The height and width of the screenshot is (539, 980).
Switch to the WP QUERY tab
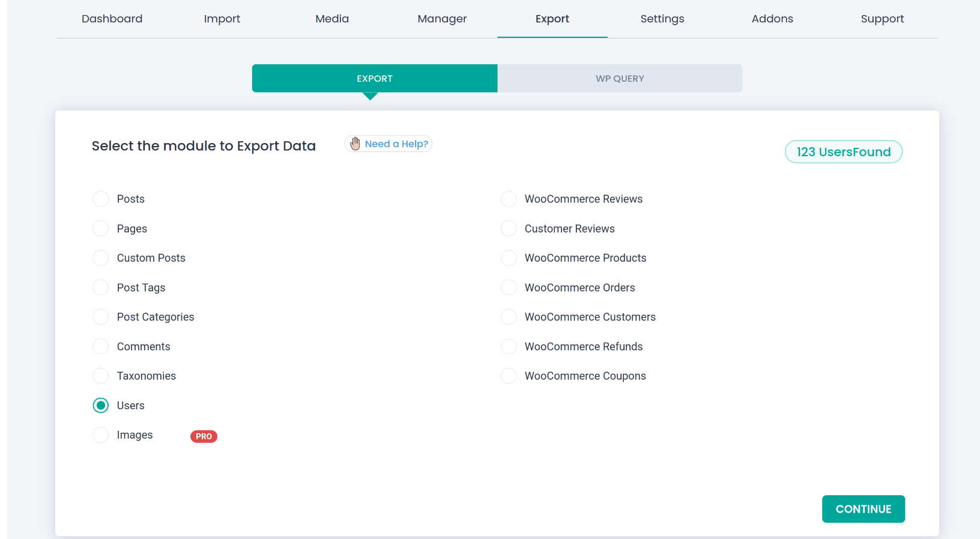point(620,79)
